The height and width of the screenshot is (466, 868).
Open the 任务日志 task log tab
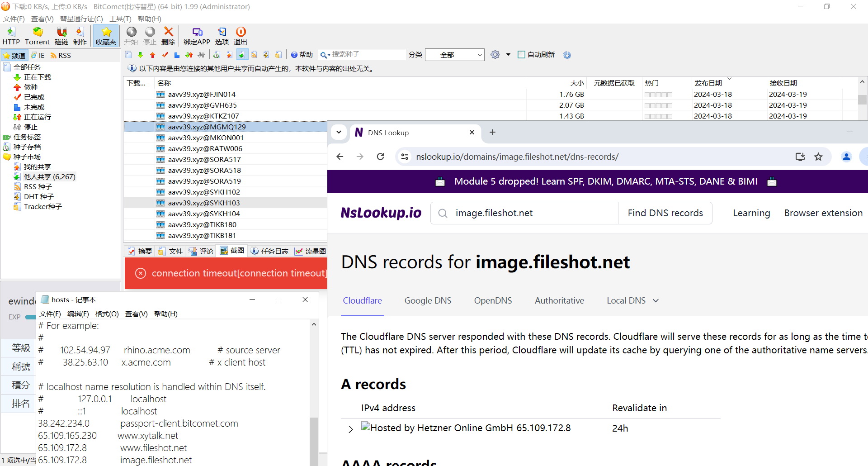point(270,251)
